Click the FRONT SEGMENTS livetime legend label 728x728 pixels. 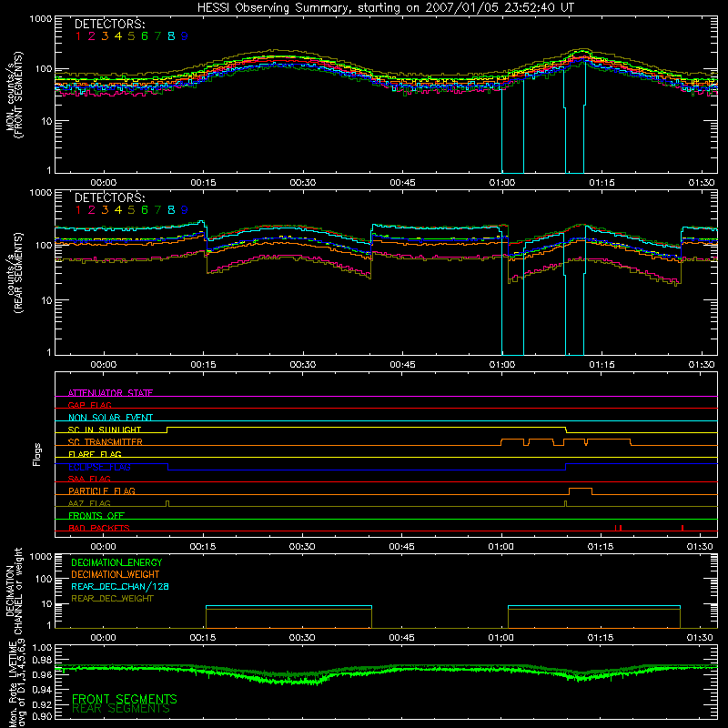(125, 699)
